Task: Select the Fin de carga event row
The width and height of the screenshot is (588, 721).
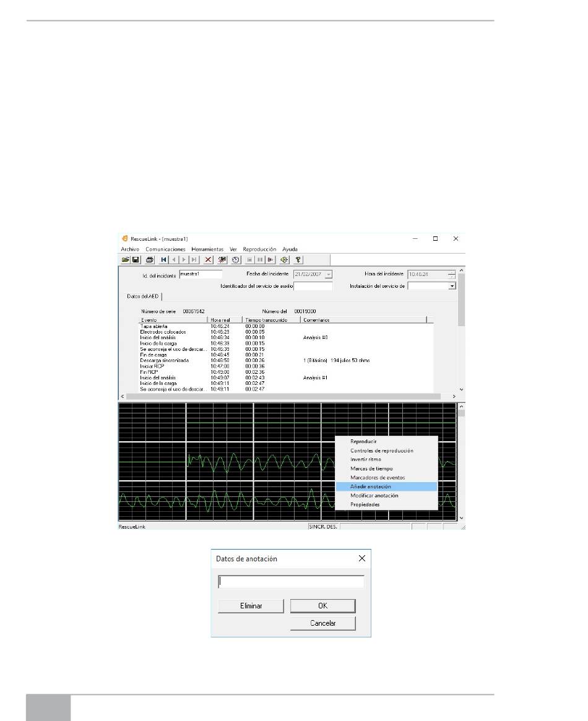Action: click(286, 355)
